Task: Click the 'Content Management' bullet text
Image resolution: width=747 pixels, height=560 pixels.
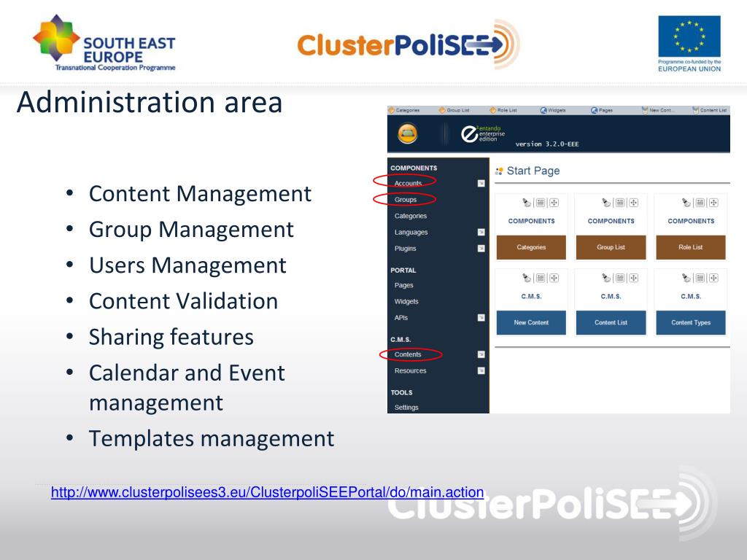Action: [x=200, y=194]
